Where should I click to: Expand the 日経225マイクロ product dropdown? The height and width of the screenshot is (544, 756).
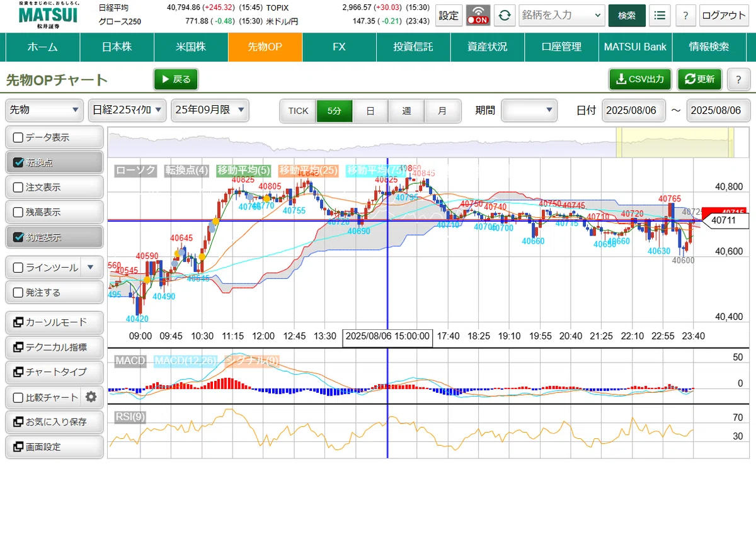[127, 110]
